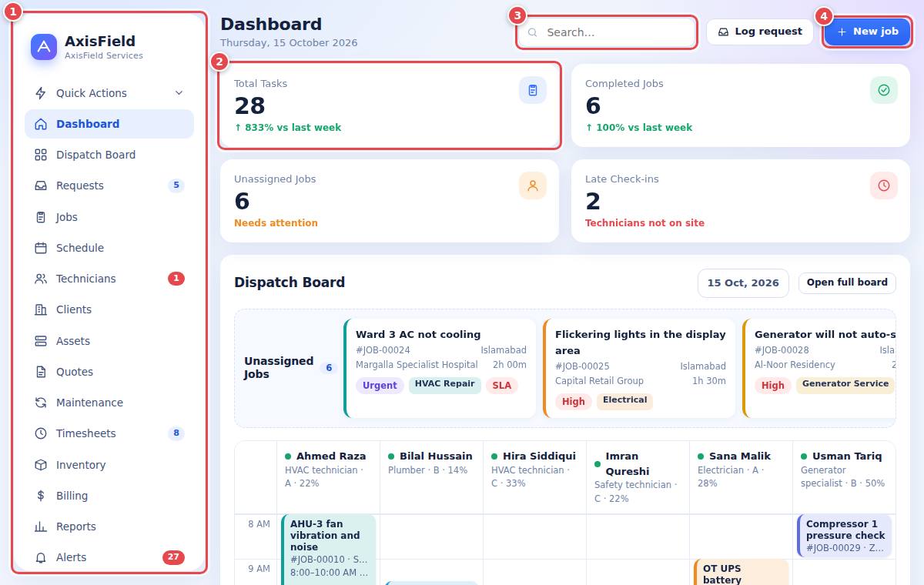Open the Dashboard menu item
The width and height of the screenshot is (924, 585).
[x=109, y=124]
